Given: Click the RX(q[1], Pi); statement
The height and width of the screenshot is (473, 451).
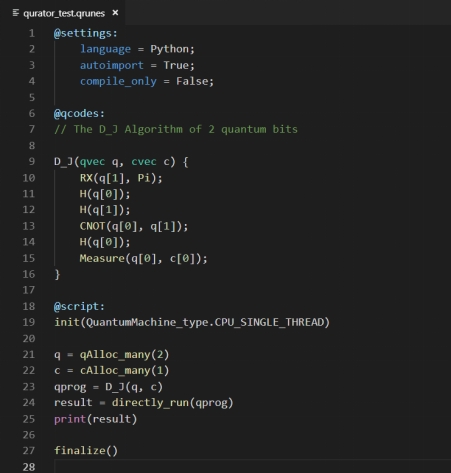Looking at the screenshot, I should click(121, 178).
